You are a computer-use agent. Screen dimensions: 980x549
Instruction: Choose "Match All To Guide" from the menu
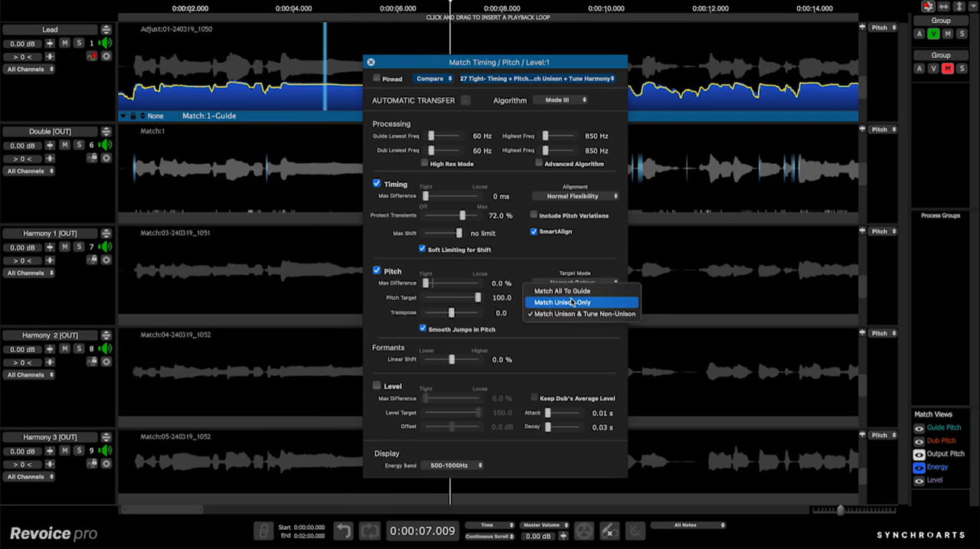point(562,291)
